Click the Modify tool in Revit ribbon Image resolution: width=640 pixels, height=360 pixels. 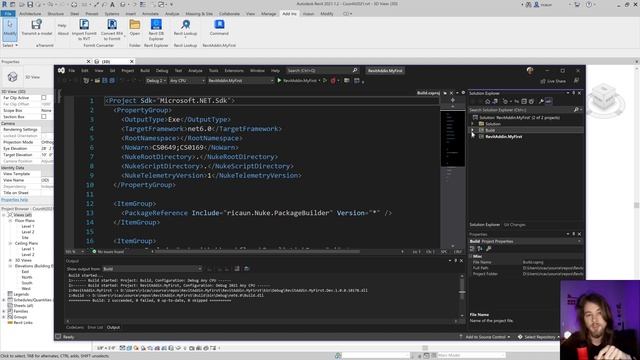click(x=10, y=29)
